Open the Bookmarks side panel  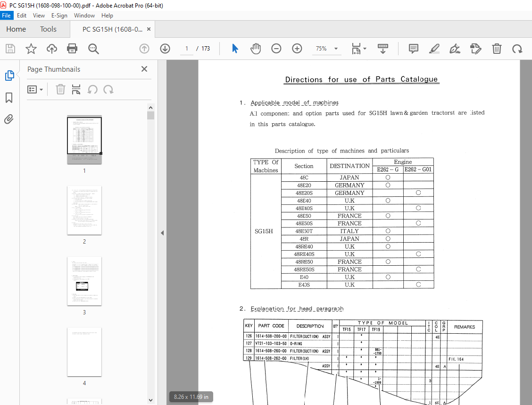click(9, 97)
